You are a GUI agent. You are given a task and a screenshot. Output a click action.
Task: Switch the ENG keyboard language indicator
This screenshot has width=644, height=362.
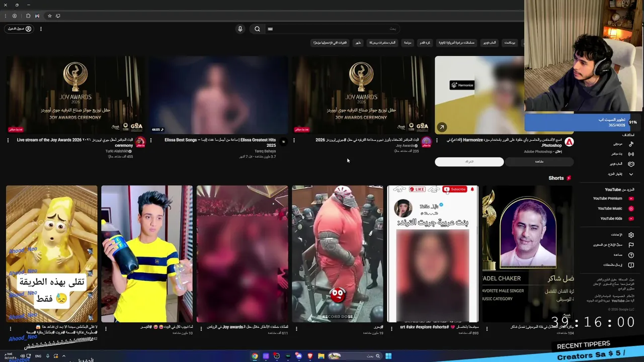[38, 356]
